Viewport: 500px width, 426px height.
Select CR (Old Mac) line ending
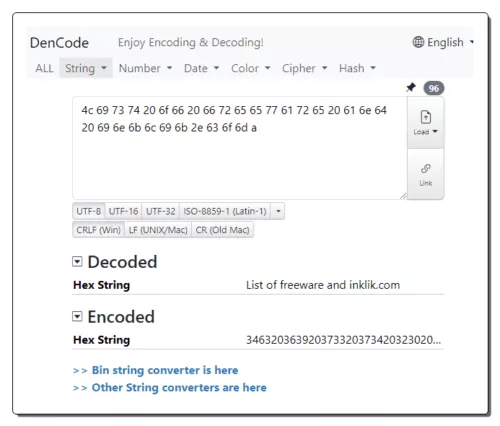pyautogui.click(x=222, y=230)
